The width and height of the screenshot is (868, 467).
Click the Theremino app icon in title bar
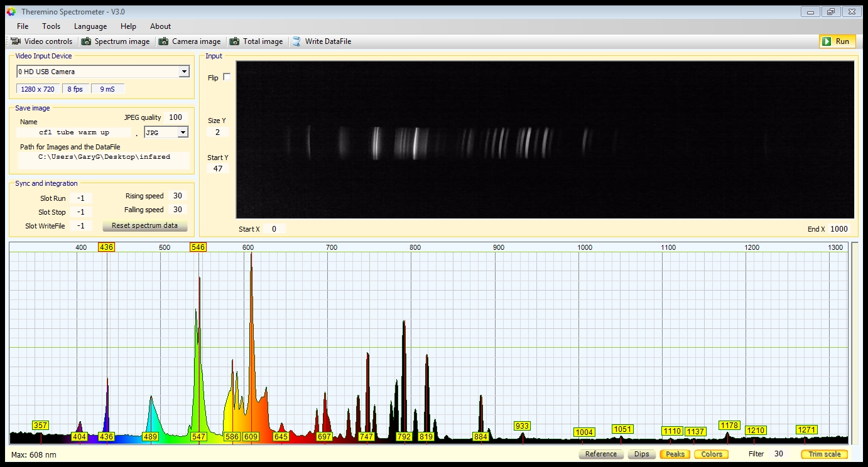[11, 11]
